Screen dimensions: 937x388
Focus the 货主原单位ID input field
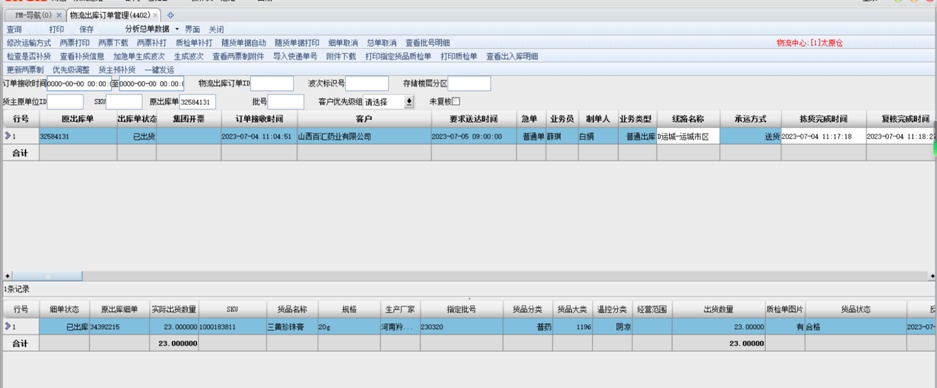(65, 102)
